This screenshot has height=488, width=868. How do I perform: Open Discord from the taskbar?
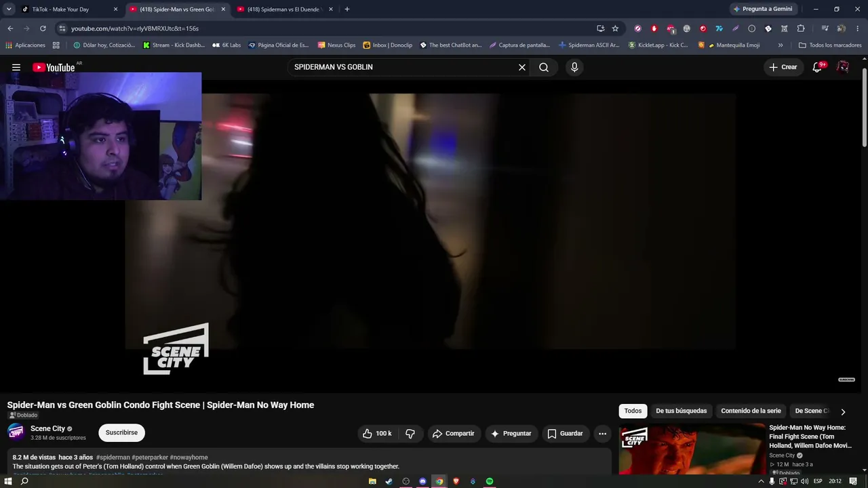pos(422,481)
